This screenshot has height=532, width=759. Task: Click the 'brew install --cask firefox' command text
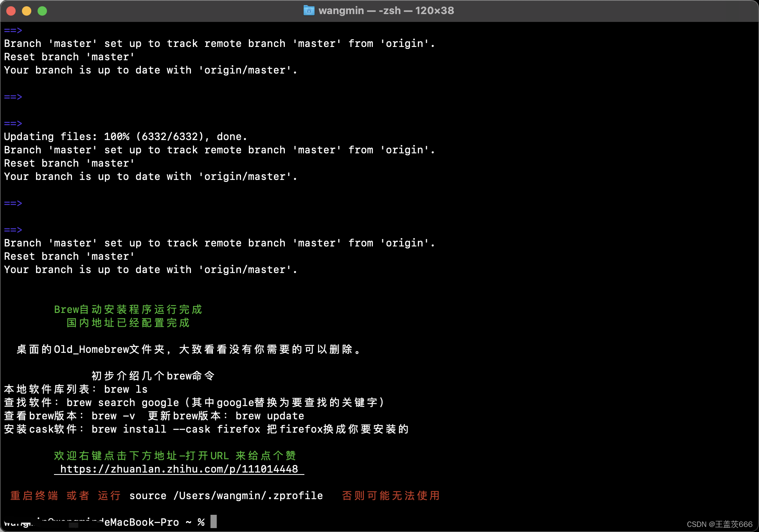click(x=176, y=429)
